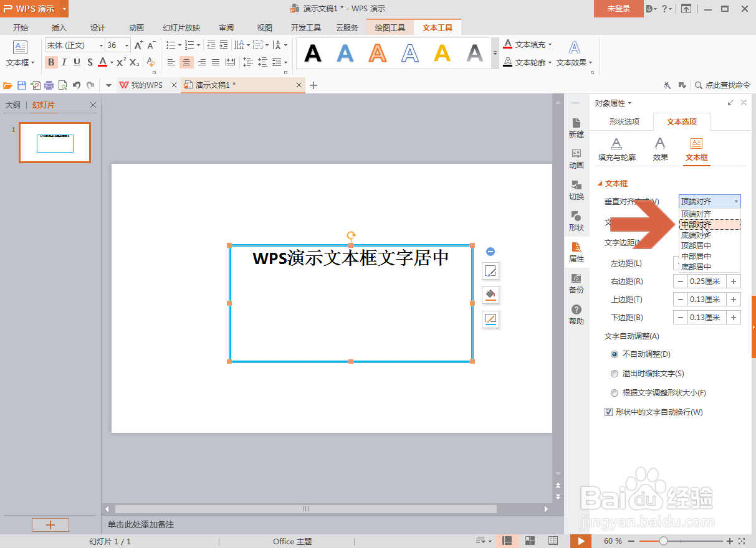Open vertical alignment combo box 顶端对齐
Screen dimensions: 756x548
pyautogui.click(x=709, y=201)
